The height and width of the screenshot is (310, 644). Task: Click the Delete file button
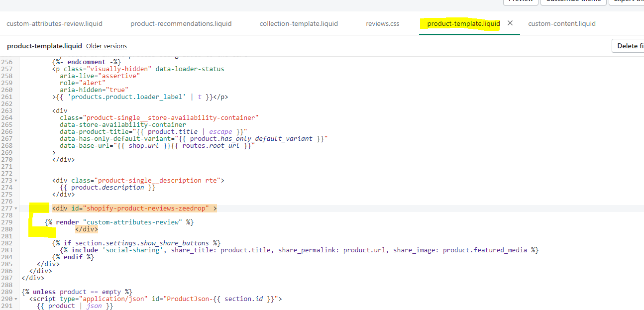click(x=628, y=46)
